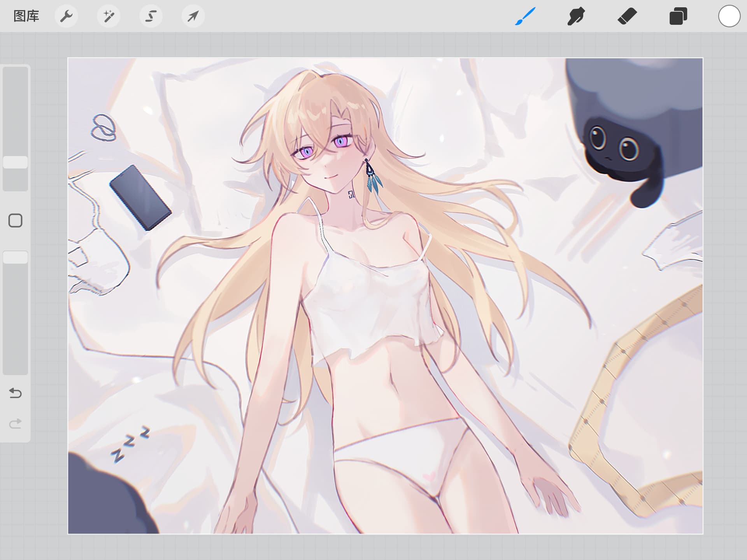
Task: Click the brush opacity slider handle
Action: click(x=16, y=257)
